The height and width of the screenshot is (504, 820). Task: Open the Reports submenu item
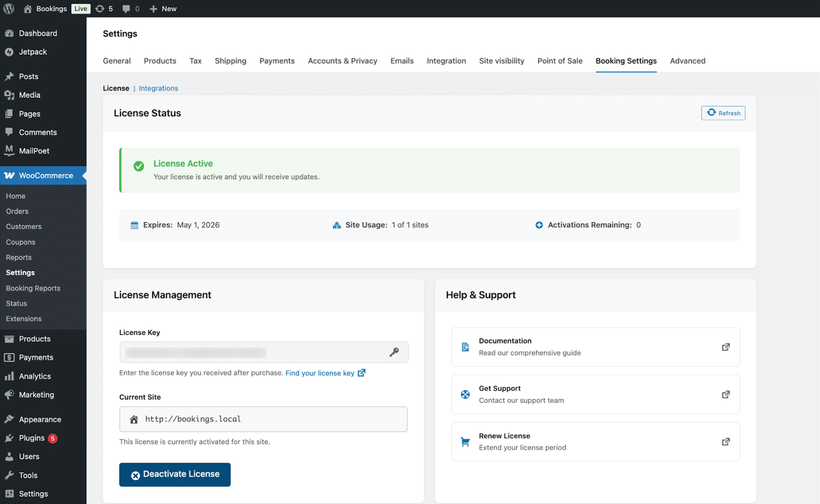[19, 258]
